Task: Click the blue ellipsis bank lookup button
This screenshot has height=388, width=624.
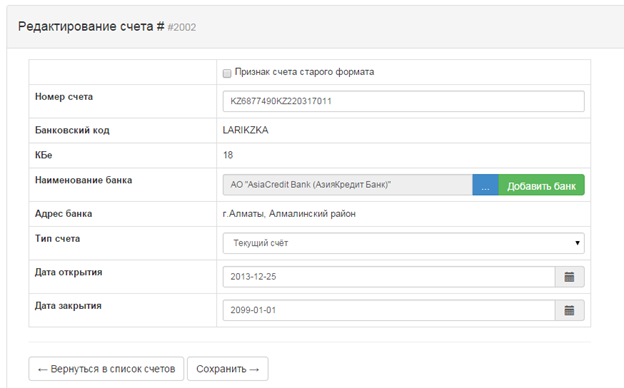Action: coord(486,185)
